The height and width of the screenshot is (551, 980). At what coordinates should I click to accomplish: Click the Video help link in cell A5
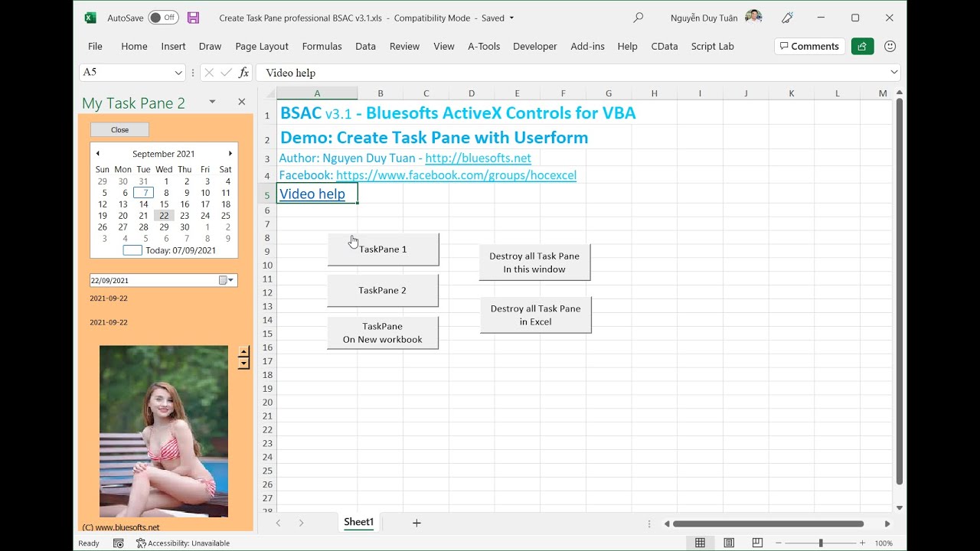click(x=312, y=194)
